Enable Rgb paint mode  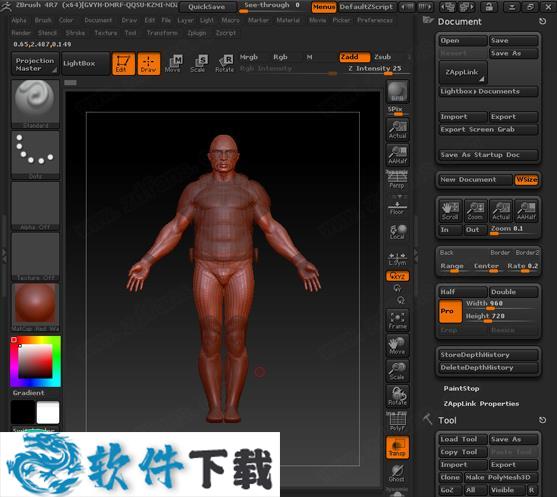(280, 57)
